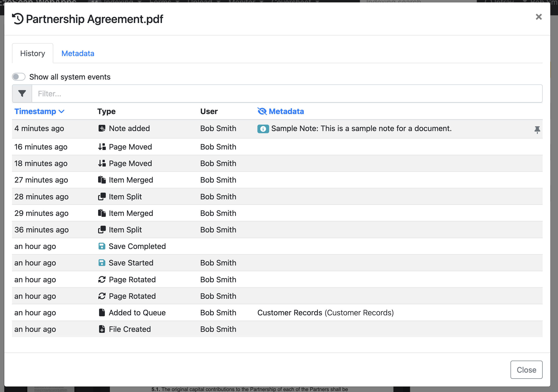Dismiss the dialog with the X button
Viewport: 558px width, 392px height.
coord(539,17)
